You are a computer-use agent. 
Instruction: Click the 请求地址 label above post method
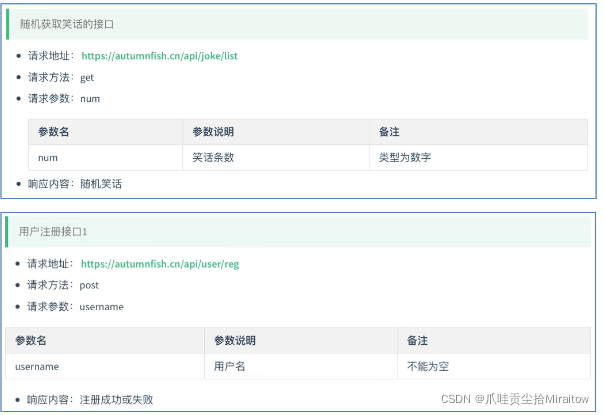point(48,264)
